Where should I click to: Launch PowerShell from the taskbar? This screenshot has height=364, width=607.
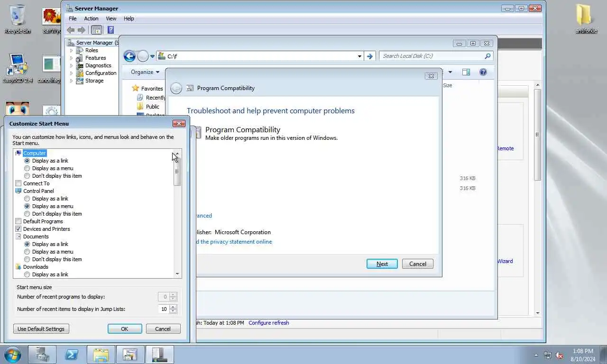coord(72,355)
